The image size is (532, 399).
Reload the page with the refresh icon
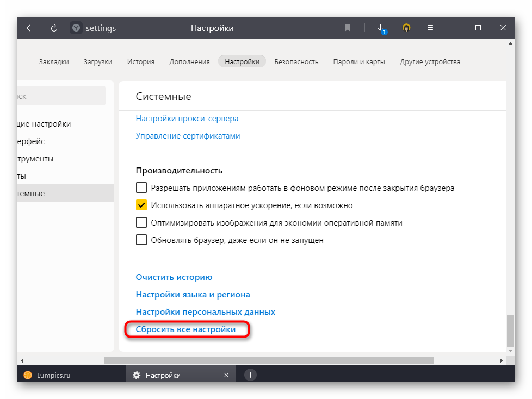pyautogui.click(x=54, y=28)
